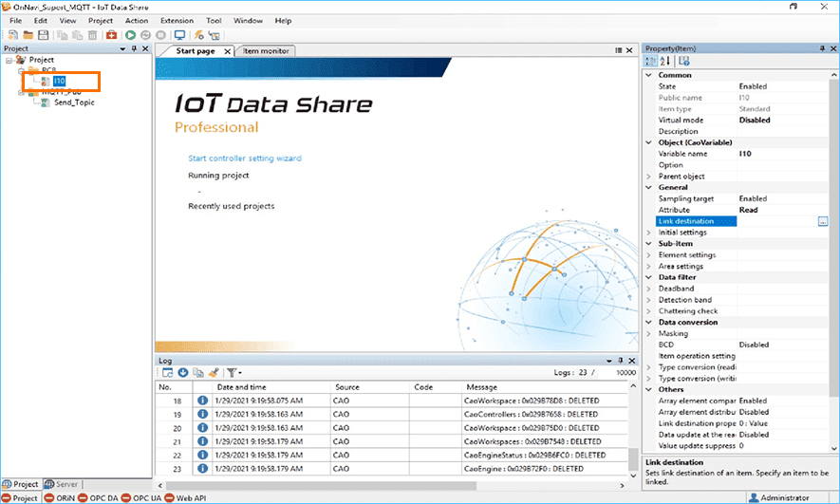Expand the Masking property
Screen dimensions: 840x504
[x=649, y=333]
